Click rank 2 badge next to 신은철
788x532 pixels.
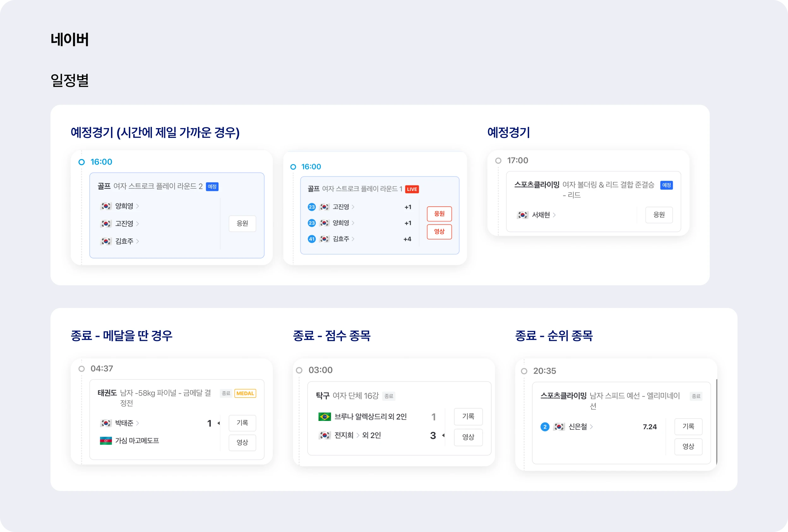tap(545, 427)
